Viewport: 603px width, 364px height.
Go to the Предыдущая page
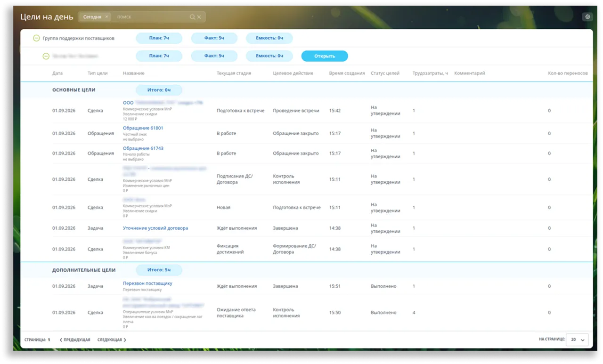(75, 340)
